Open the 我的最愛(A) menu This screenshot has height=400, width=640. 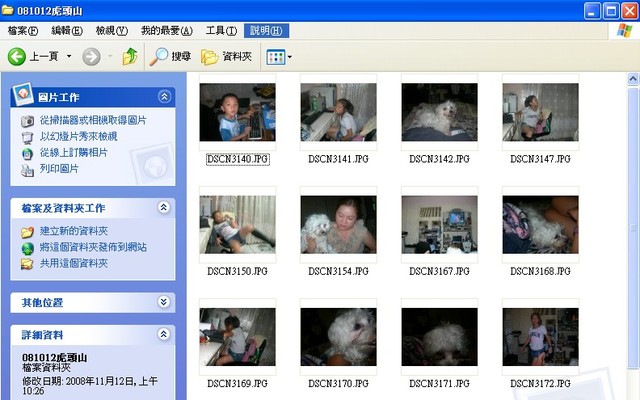coord(167,31)
